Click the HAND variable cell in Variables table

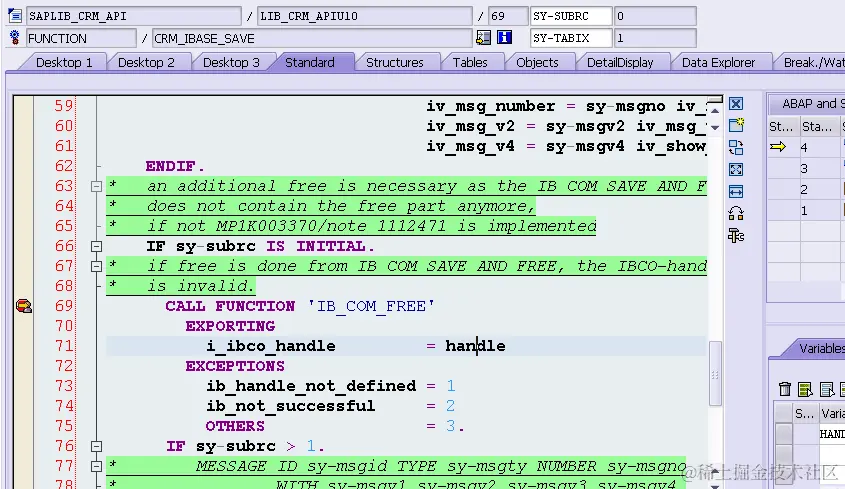[x=832, y=434]
